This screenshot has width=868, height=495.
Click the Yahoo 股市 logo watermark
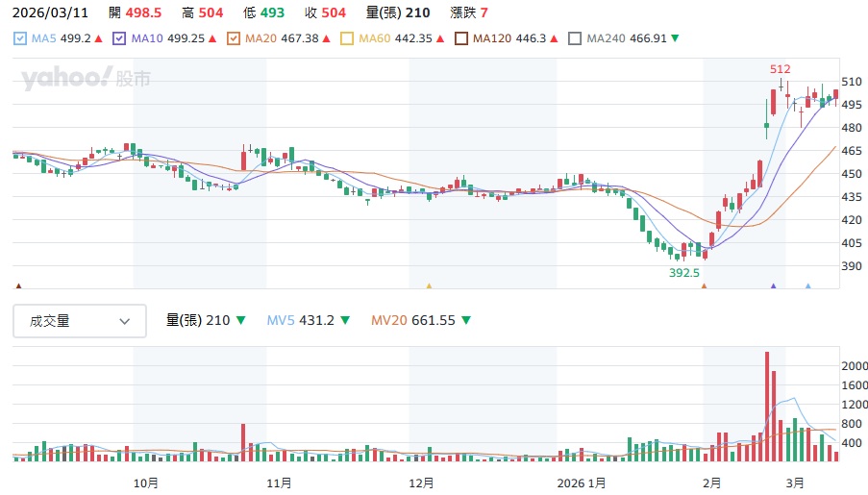tap(87, 79)
